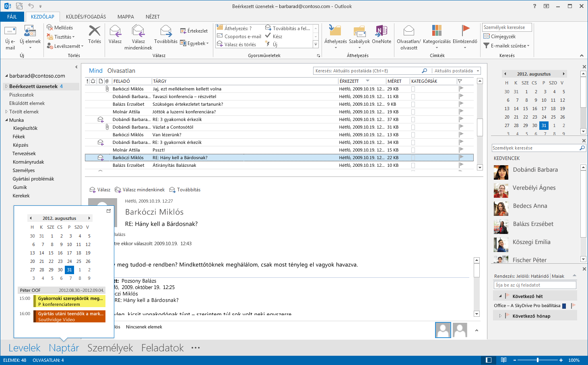Open the OneNote ribbon button

[382, 34]
